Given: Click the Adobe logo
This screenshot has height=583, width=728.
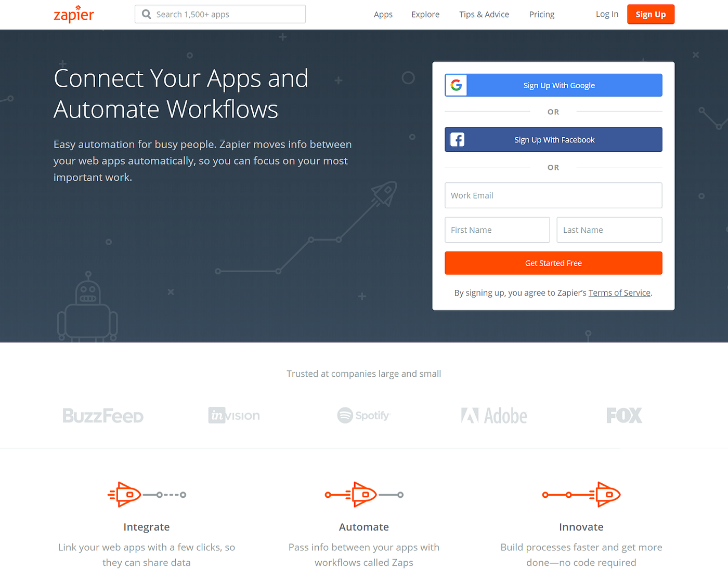Looking at the screenshot, I should [494, 416].
